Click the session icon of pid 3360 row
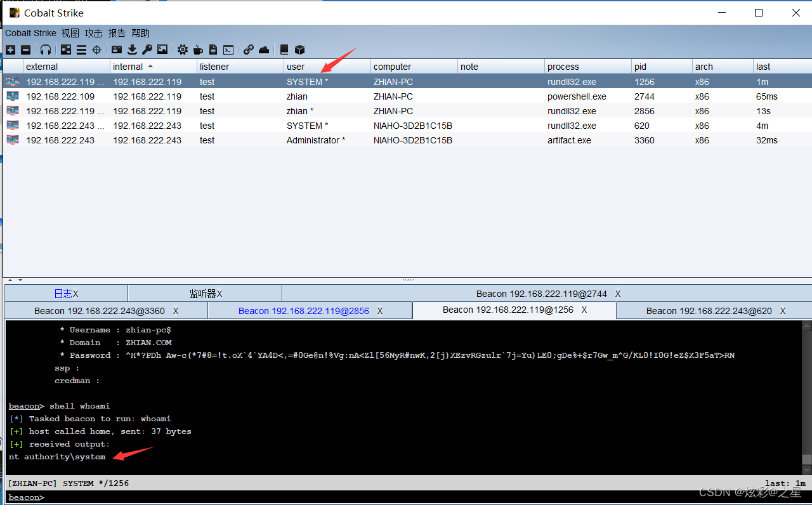 click(13, 140)
